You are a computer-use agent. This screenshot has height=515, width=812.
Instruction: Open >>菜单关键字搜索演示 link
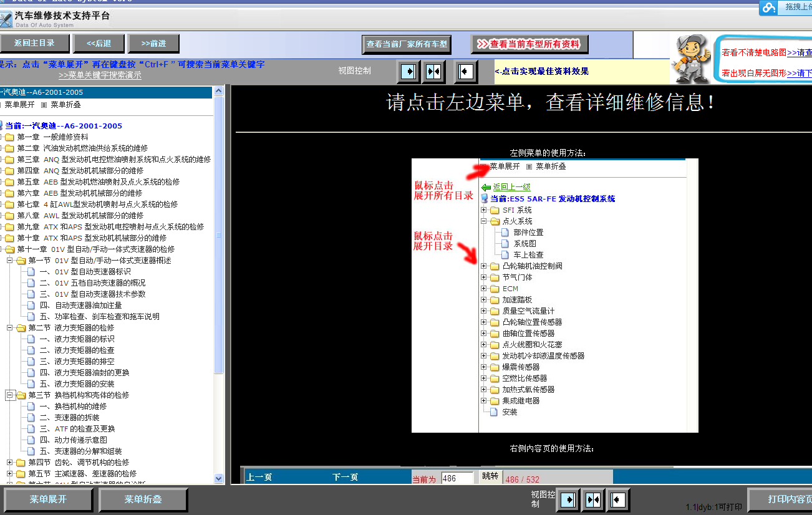[100, 75]
